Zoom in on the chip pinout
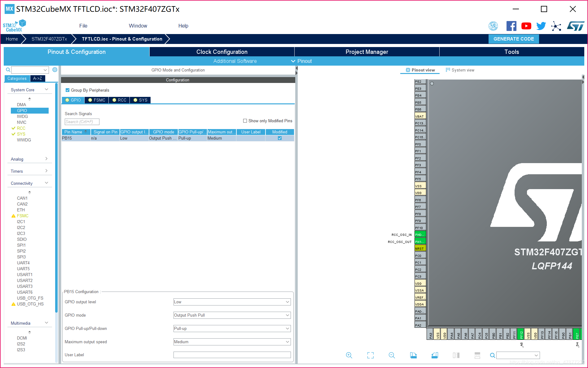588x368 pixels. [349, 355]
